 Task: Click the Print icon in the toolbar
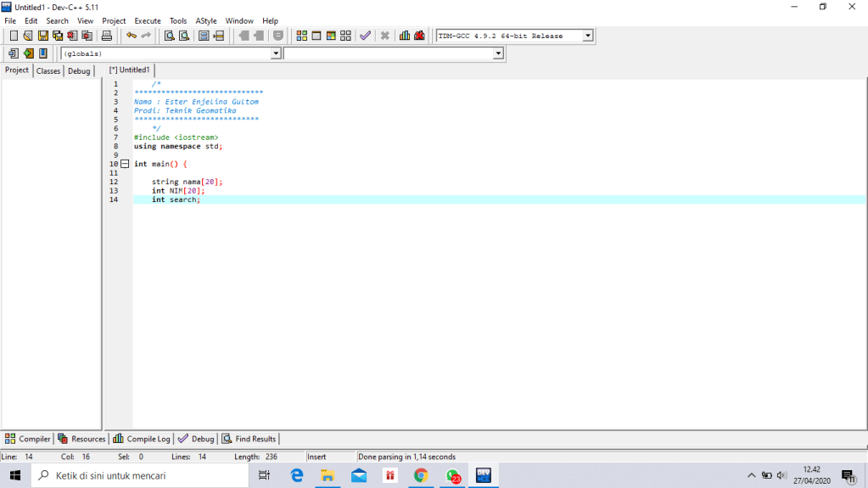(107, 36)
